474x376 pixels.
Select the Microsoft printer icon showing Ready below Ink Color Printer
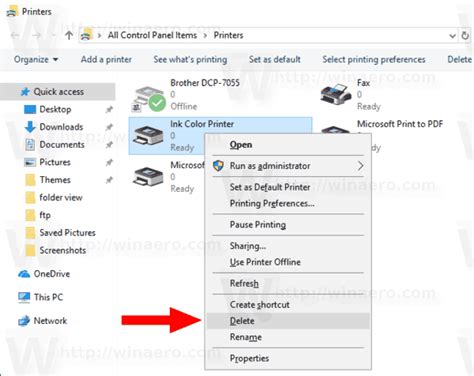[148, 176]
